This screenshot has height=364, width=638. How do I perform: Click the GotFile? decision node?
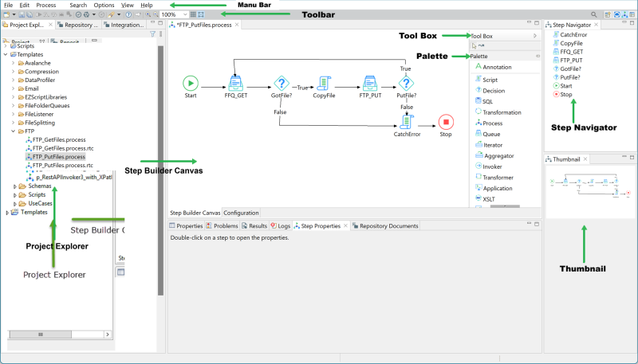tap(281, 83)
